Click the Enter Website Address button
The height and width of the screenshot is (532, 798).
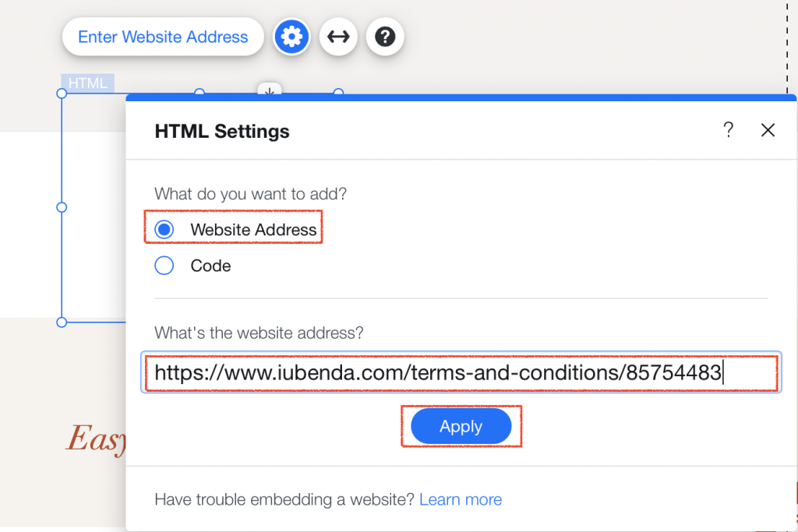coord(162,36)
